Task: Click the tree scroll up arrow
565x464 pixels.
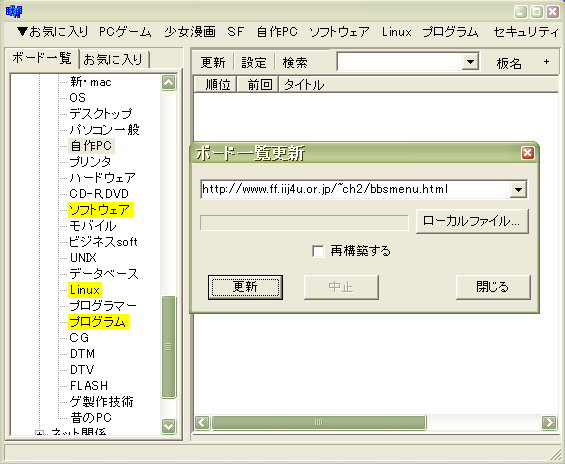Action: (169, 83)
